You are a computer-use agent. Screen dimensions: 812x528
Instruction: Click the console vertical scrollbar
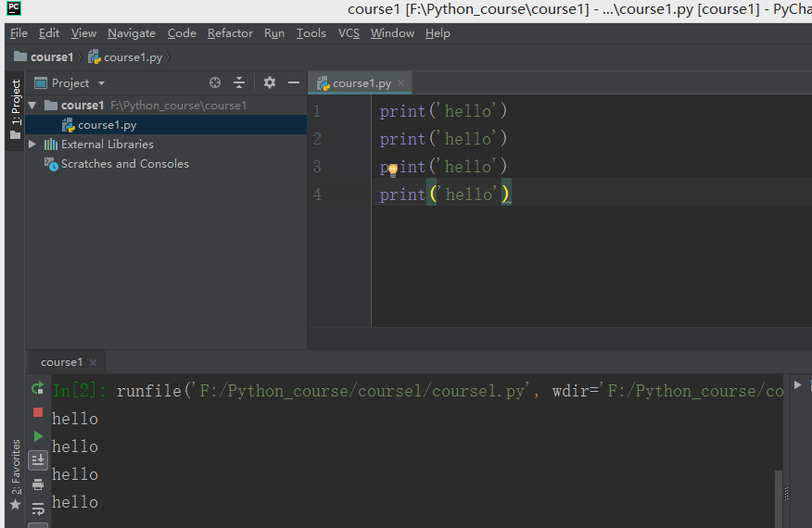click(779, 498)
